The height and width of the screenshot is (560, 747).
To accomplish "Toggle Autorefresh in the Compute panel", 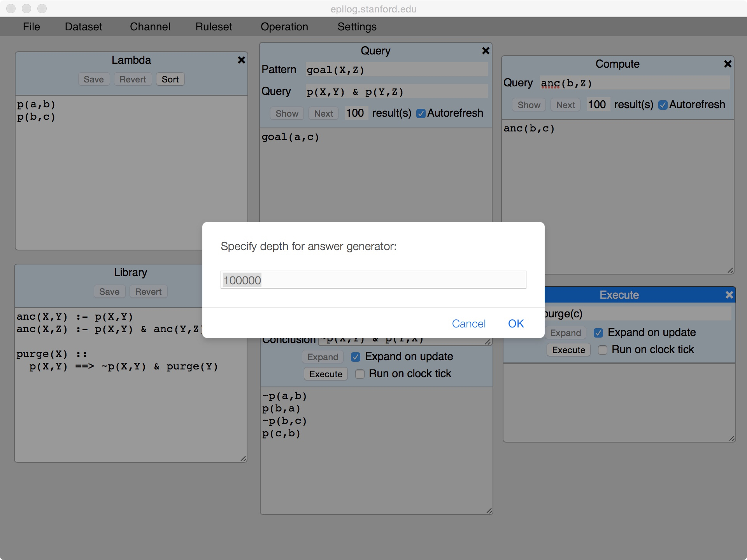I will pos(663,105).
